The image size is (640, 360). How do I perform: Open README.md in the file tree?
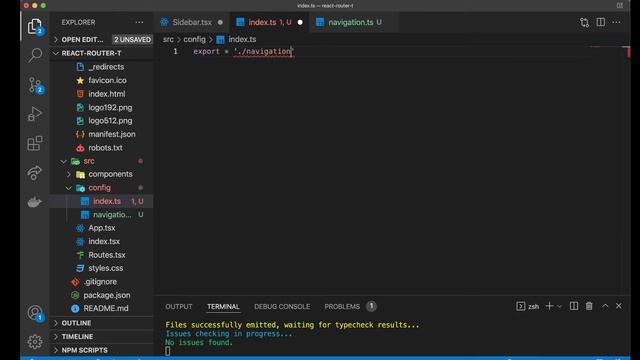click(x=106, y=309)
